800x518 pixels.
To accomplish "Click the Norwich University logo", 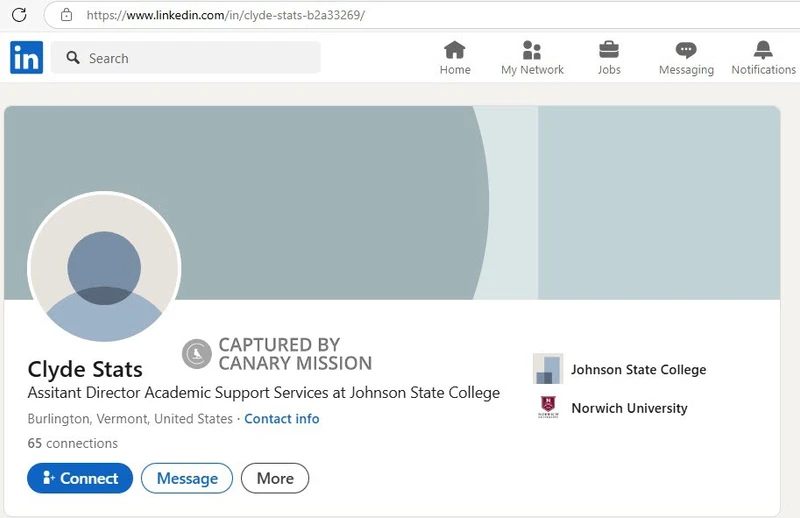I will [548, 408].
